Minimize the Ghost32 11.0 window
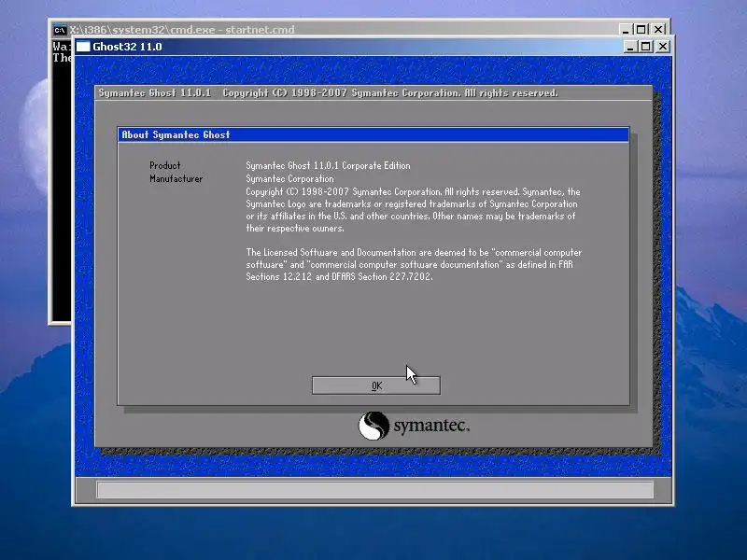The width and height of the screenshot is (747, 560). [x=629, y=47]
